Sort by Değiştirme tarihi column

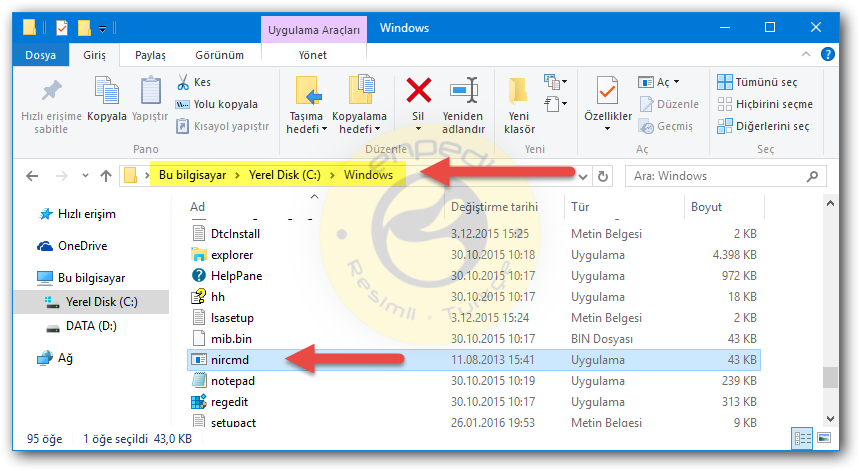[x=494, y=207]
